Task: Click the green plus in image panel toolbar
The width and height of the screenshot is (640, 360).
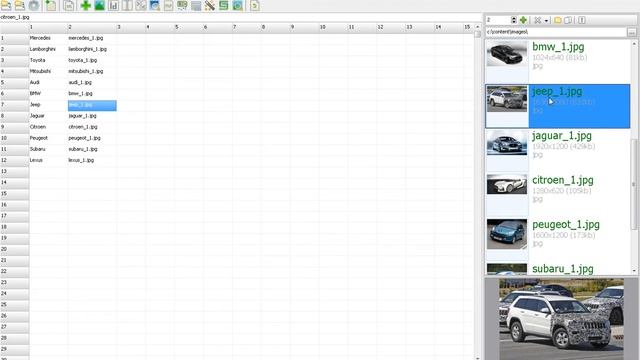Action: (523, 20)
